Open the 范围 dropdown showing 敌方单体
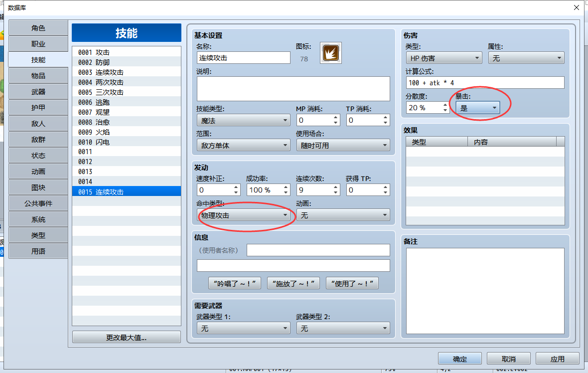The height and width of the screenshot is (373, 588). (x=243, y=145)
